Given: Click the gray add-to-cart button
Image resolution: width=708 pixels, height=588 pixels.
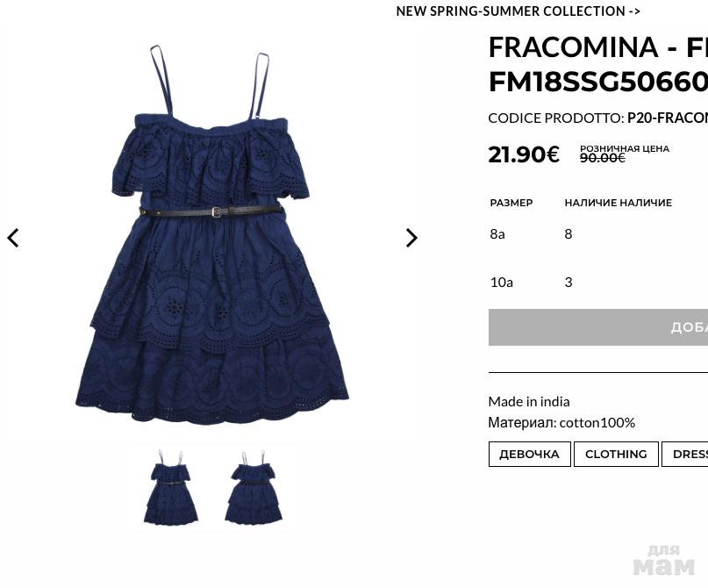Looking at the screenshot, I should (598, 327).
